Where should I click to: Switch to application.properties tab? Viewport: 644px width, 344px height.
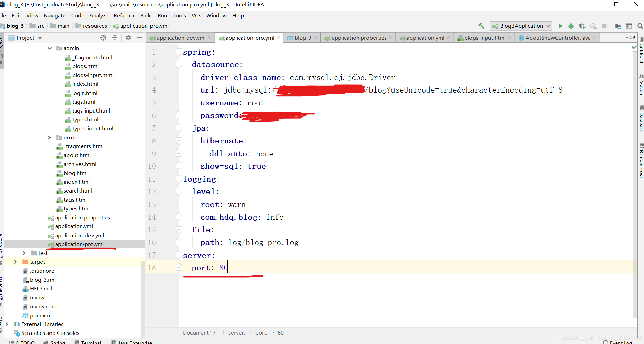click(359, 38)
